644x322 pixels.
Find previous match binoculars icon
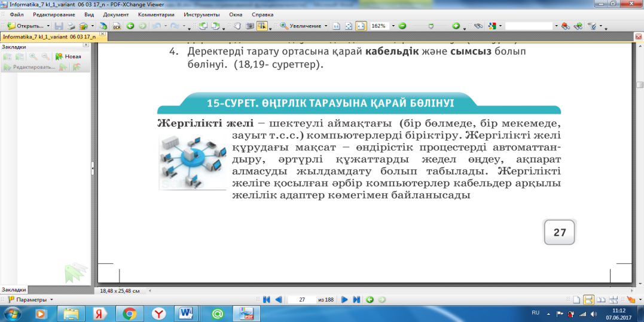tap(566, 26)
